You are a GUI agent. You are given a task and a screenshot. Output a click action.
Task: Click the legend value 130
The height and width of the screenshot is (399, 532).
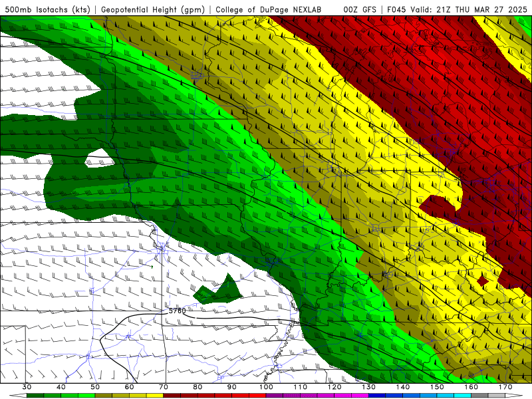click(x=369, y=387)
